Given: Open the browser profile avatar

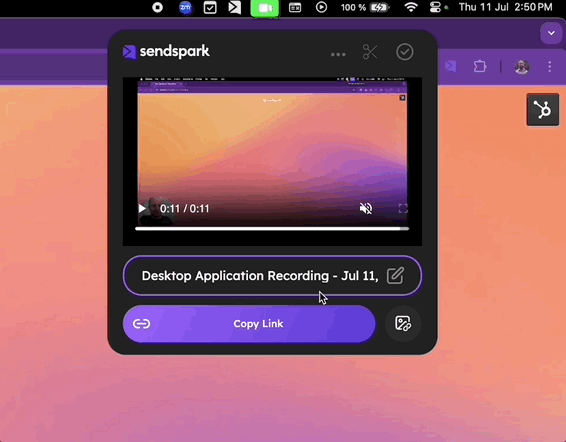Looking at the screenshot, I should [x=522, y=67].
